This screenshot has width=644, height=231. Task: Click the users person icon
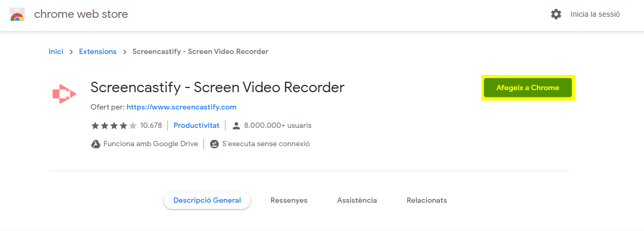coord(236,126)
